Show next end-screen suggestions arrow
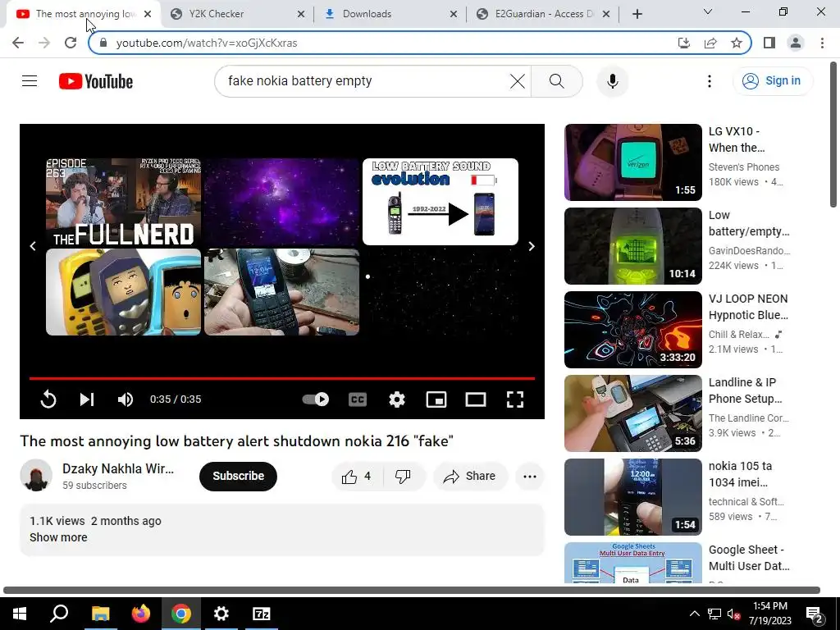The image size is (840, 630). coord(532,246)
